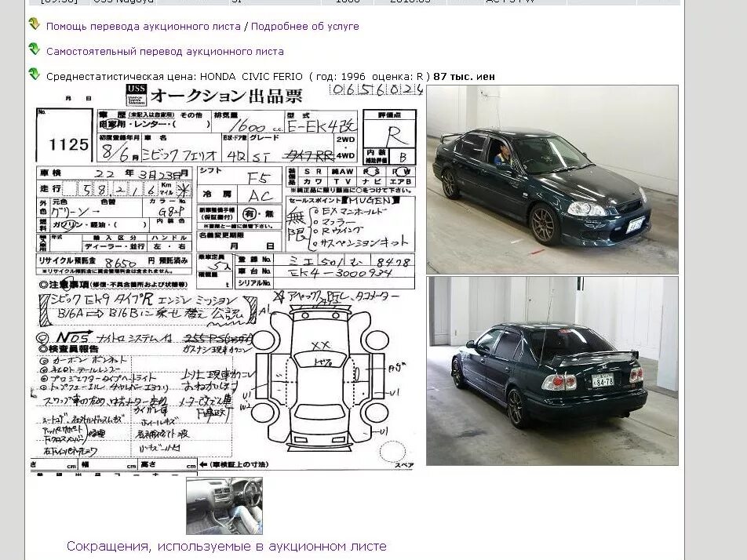Image resolution: width=747 pixels, height=560 pixels.
Task: Click 'HONDA CIVIC FERIO' model text
Action: [x=251, y=77]
